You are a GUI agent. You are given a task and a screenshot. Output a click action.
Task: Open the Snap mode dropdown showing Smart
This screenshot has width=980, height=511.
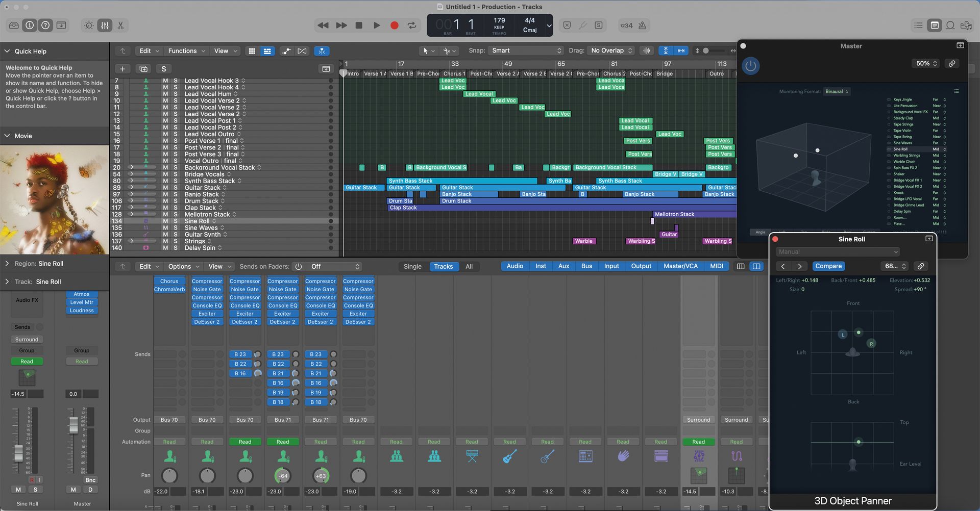(526, 50)
